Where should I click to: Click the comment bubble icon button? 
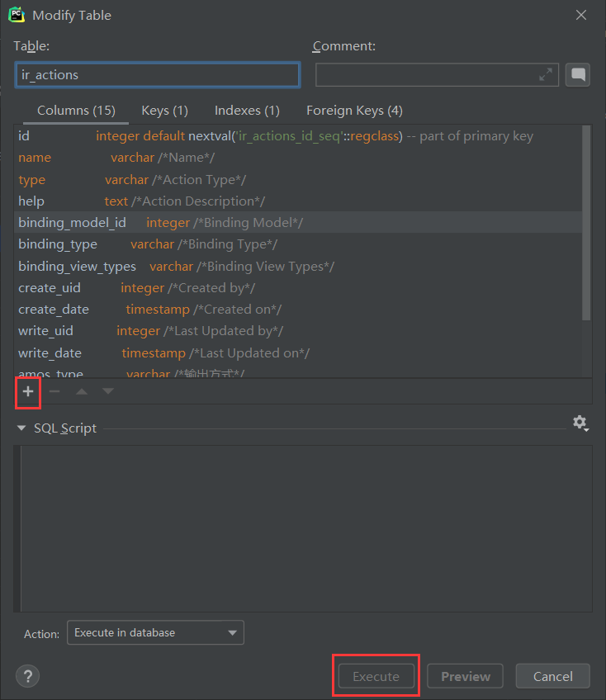point(578,74)
